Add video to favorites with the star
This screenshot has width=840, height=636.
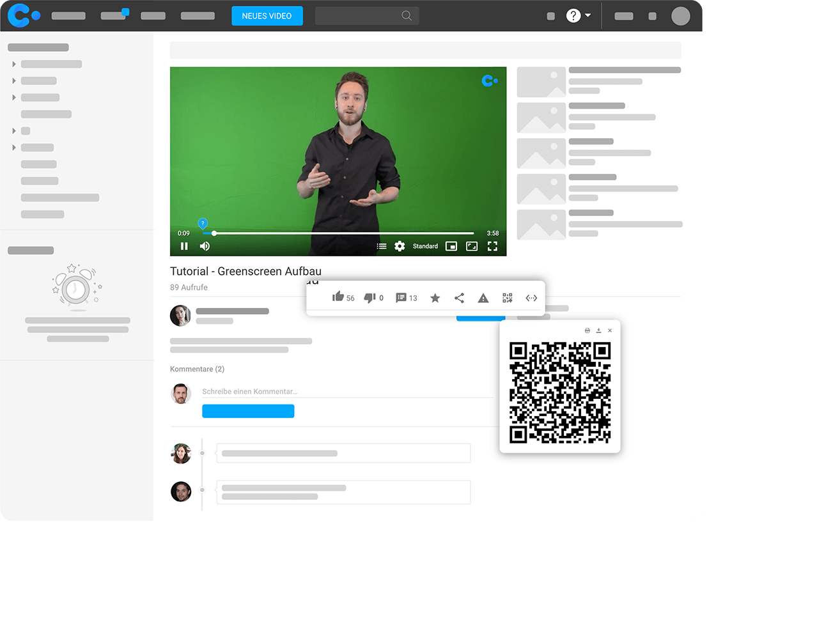pos(435,298)
